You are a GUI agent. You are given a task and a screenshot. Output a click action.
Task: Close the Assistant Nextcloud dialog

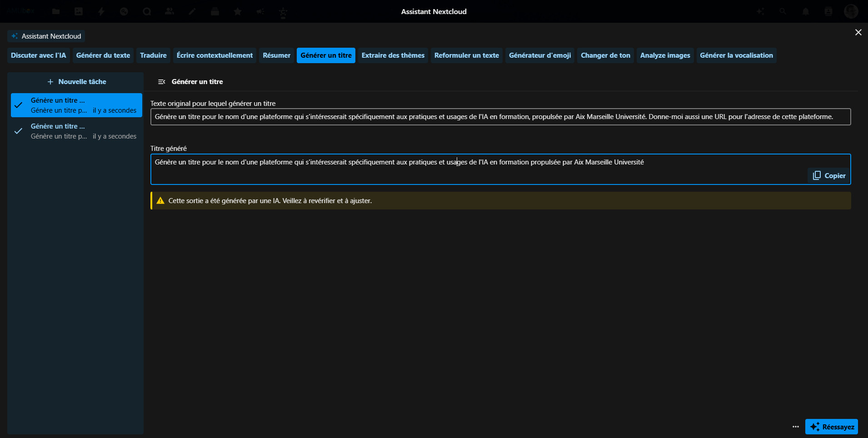(858, 32)
